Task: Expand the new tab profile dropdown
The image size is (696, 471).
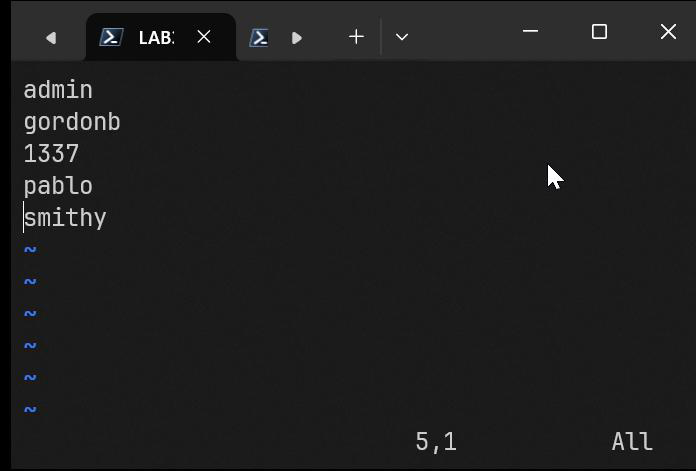Action: coord(402,37)
